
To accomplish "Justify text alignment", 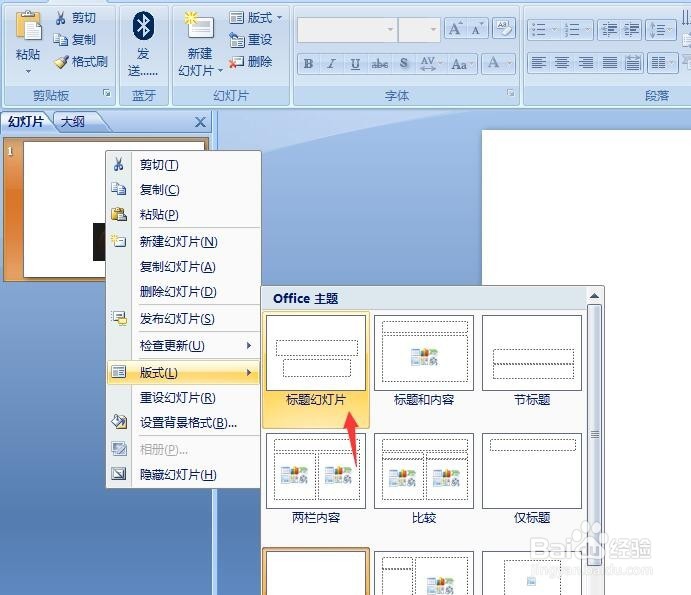I will click(609, 63).
